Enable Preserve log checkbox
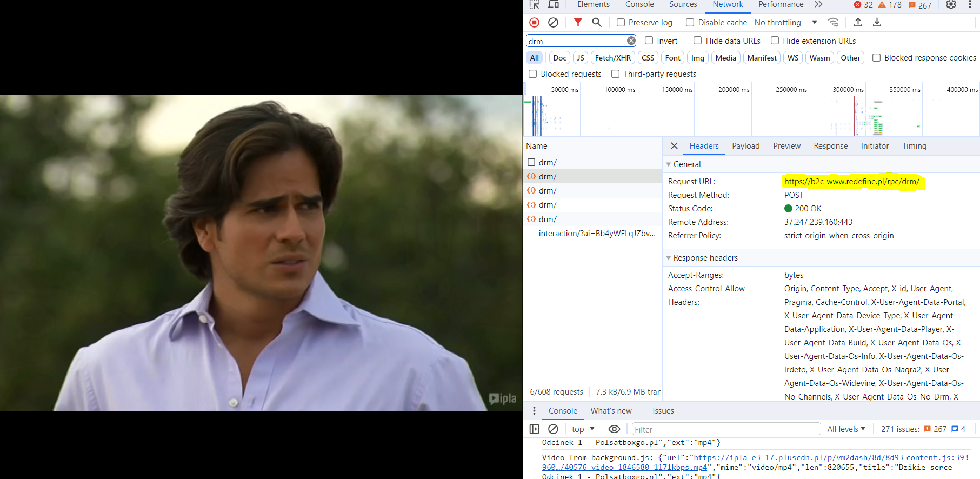980x479 pixels. pyautogui.click(x=621, y=23)
